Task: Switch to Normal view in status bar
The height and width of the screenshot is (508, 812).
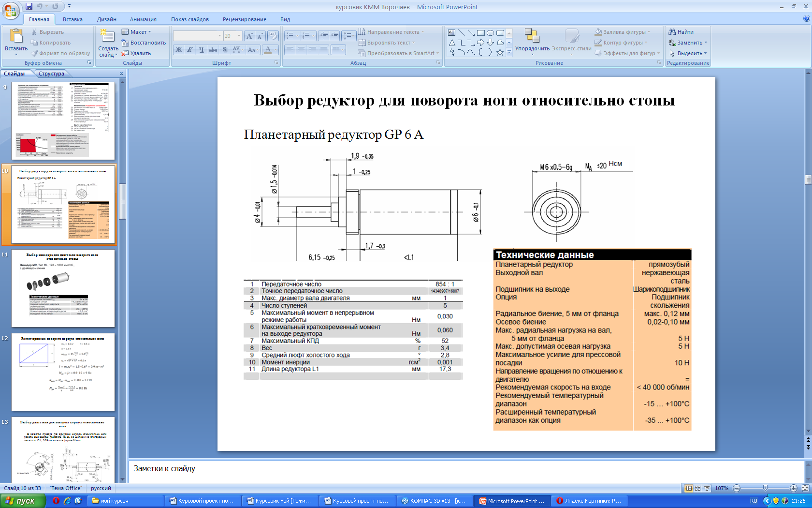Action: coord(689,488)
